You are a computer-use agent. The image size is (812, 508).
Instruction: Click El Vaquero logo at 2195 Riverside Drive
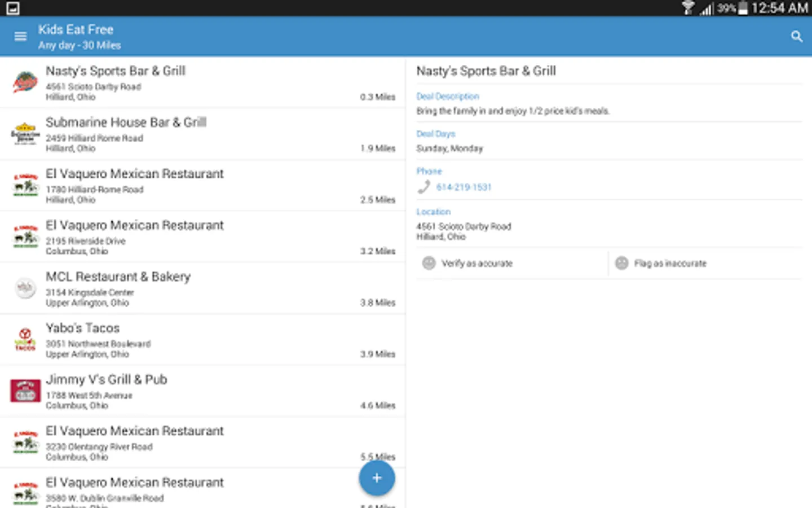pos(25,237)
